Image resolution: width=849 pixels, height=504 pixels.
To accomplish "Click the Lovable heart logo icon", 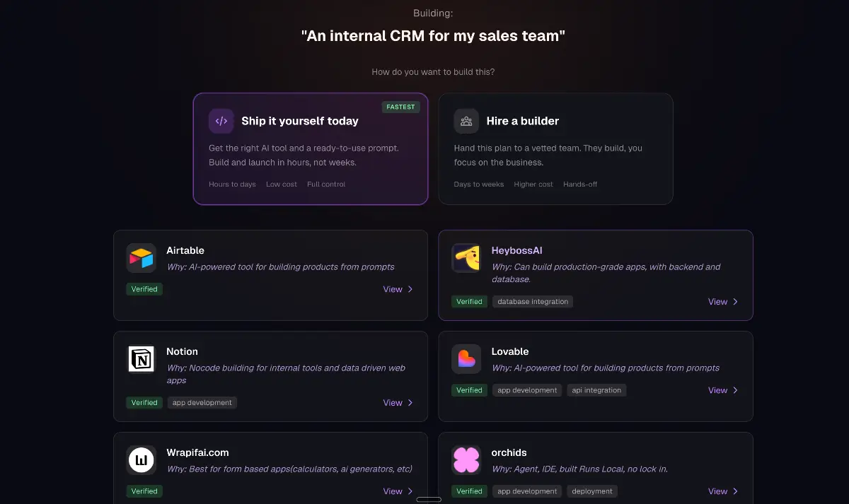I will tap(466, 359).
